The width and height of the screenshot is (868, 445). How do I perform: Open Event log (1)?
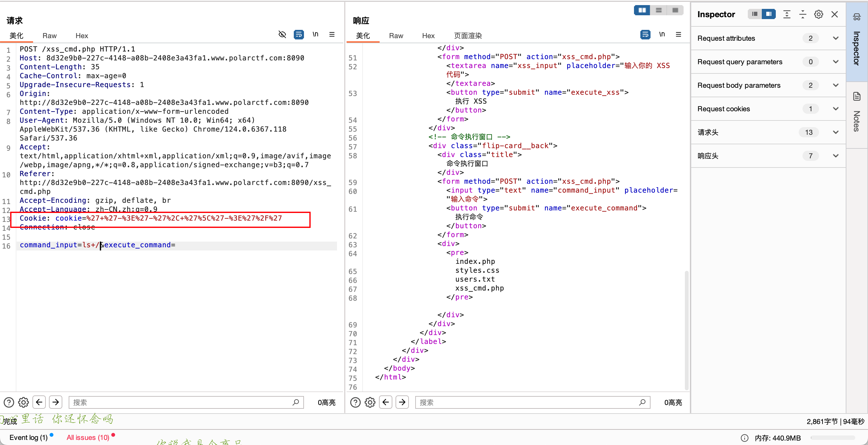tap(28, 437)
